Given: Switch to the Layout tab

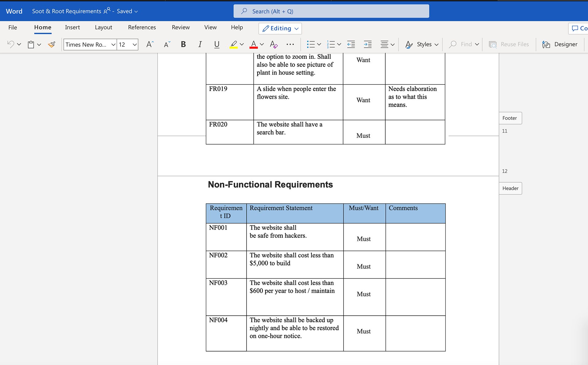Looking at the screenshot, I should pos(103,27).
